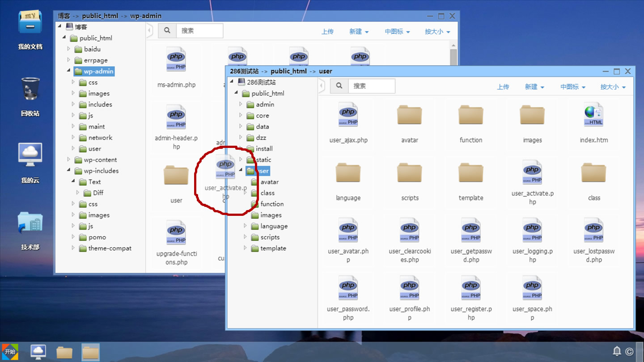This screenshot has height=362, width=644.
Task: Select the function folder icon in the file grid
Action: [471, 115]
